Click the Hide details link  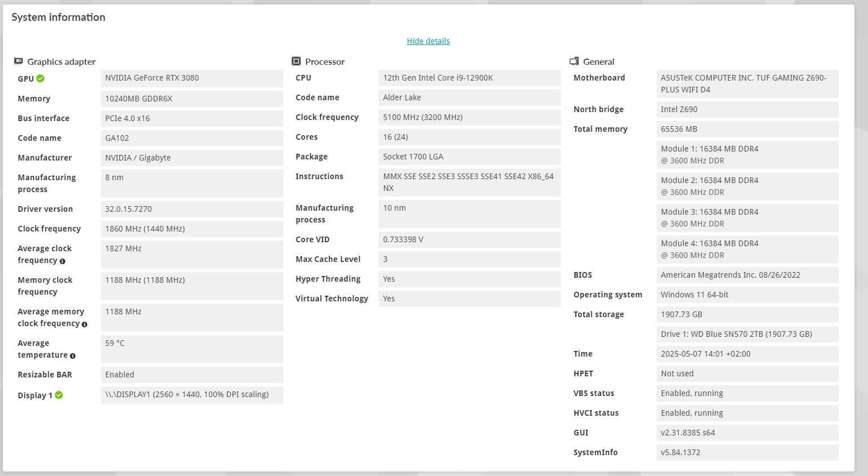pos(428,41)
